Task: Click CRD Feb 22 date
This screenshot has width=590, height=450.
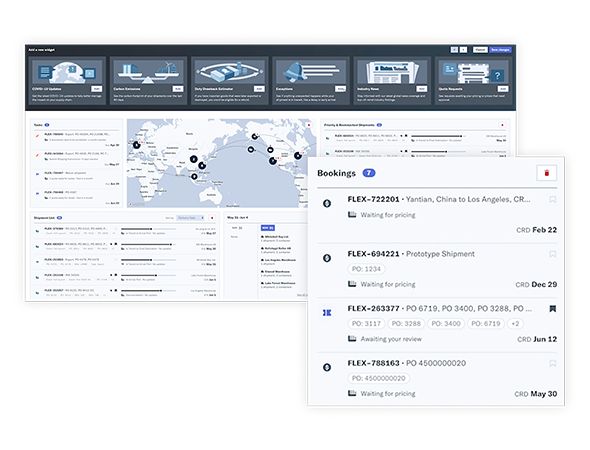Action: click(537, 230)
